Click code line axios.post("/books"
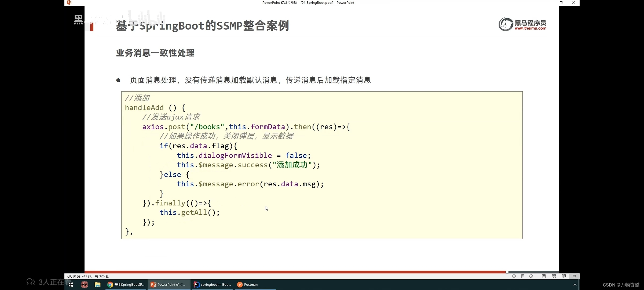 (x=246, y=127)
